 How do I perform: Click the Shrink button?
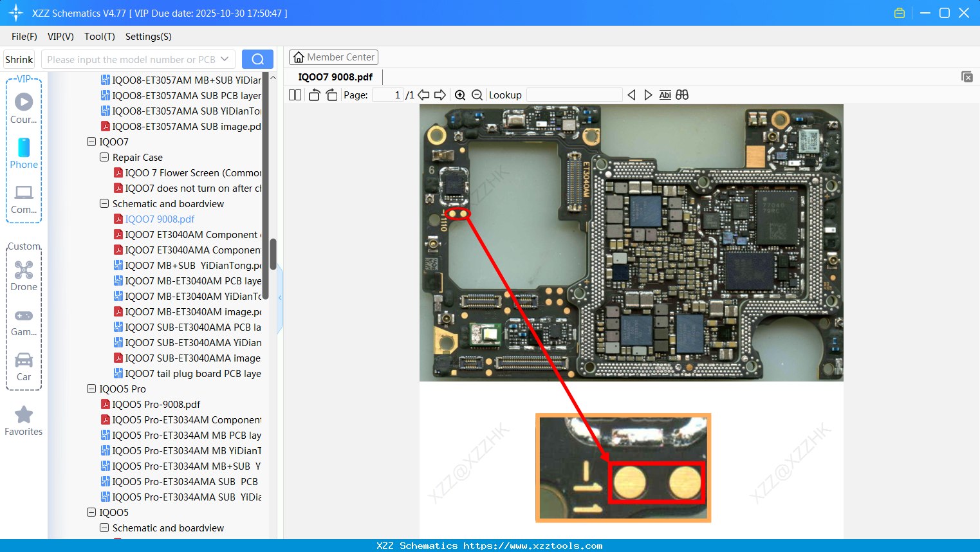tap(19, 59)
